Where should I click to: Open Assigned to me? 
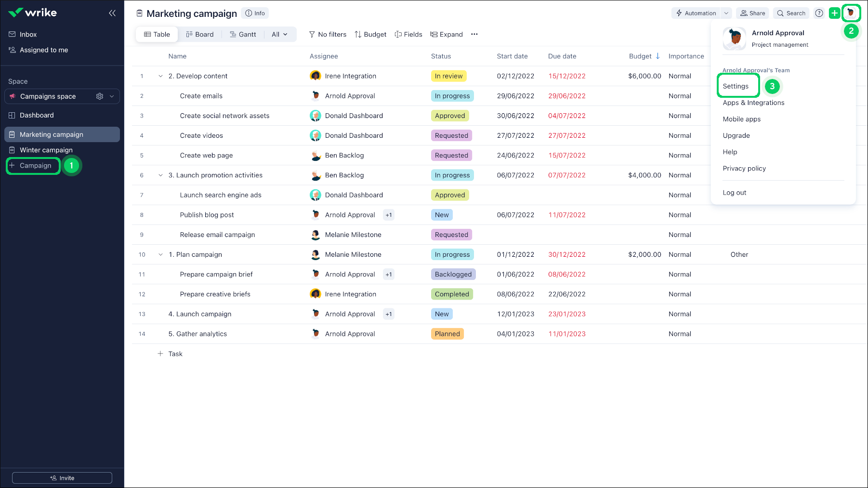click(x=44, y=50)
